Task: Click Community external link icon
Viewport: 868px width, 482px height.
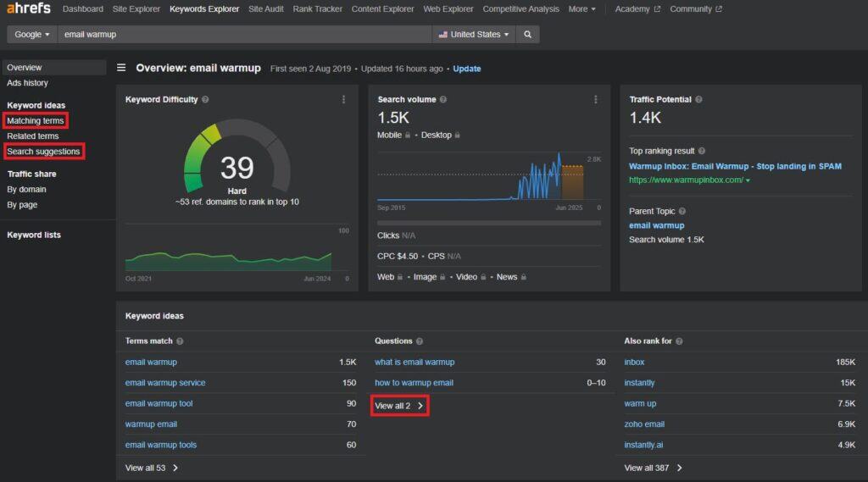Action: pyautogui.click(x=719, y=8)
